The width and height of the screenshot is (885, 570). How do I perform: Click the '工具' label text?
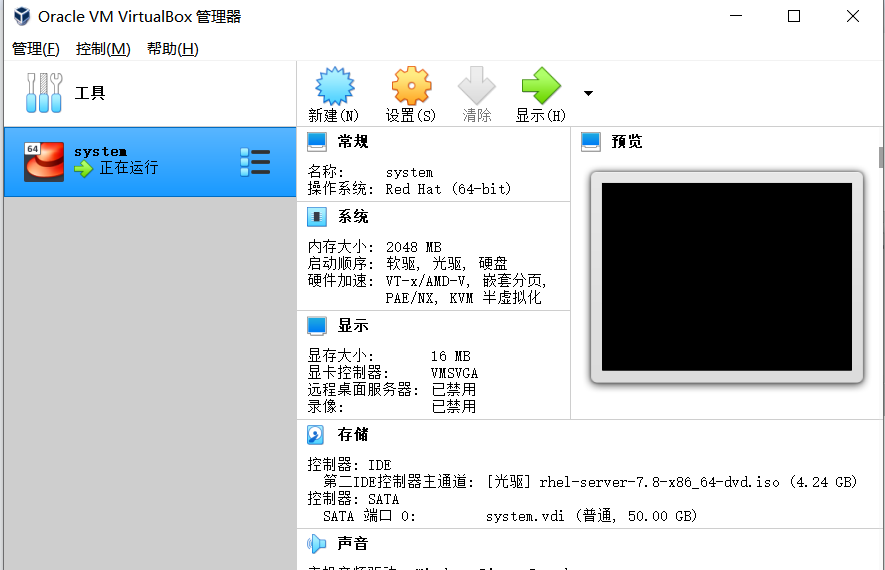tap(90, 93)
